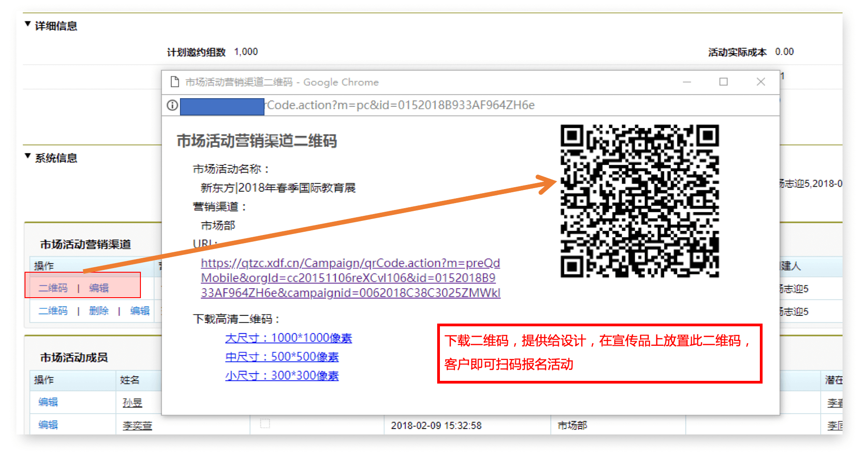Click 市场部 cell in members table
The height and width of the screenshot is (459, 868).
click(x=573, y=426)
